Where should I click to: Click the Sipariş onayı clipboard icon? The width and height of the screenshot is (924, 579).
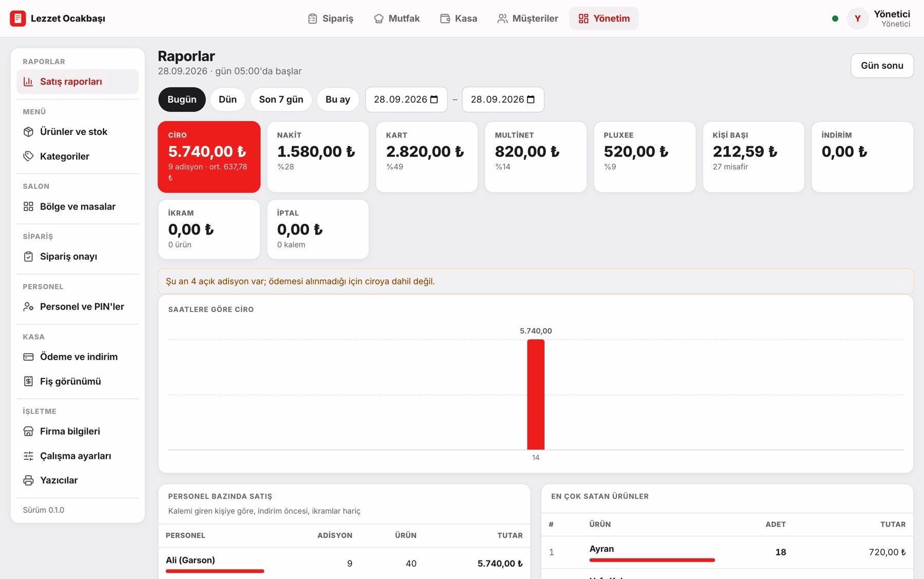click(28, 257)
